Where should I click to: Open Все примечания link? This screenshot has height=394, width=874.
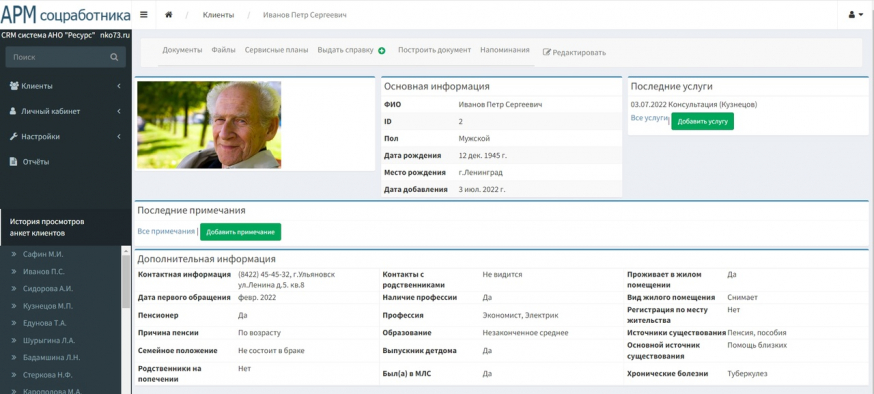coord(166,231)
